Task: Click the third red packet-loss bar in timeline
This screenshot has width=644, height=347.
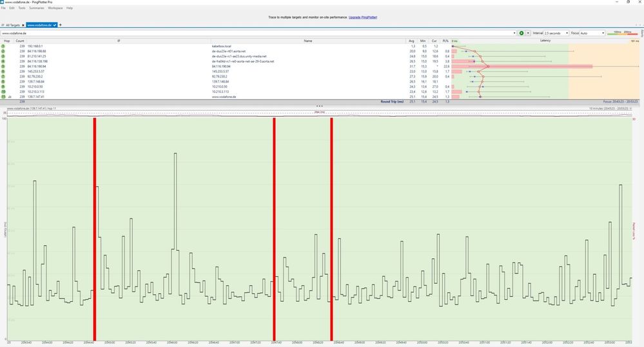Action: 331,229
